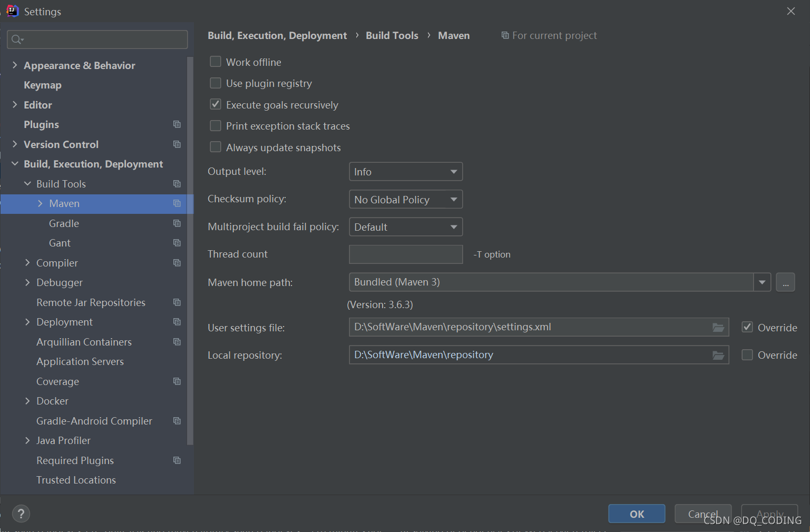Expand the Java Profiler node

coord(27,440)
